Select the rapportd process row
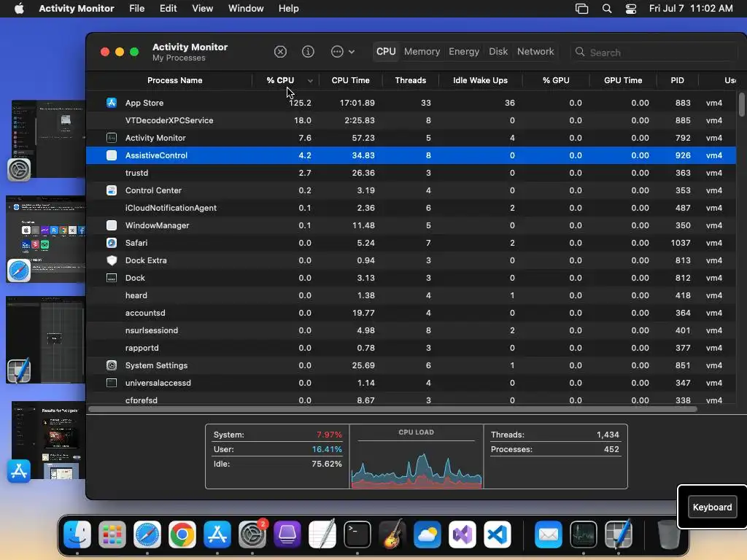 tap(411, 348)
